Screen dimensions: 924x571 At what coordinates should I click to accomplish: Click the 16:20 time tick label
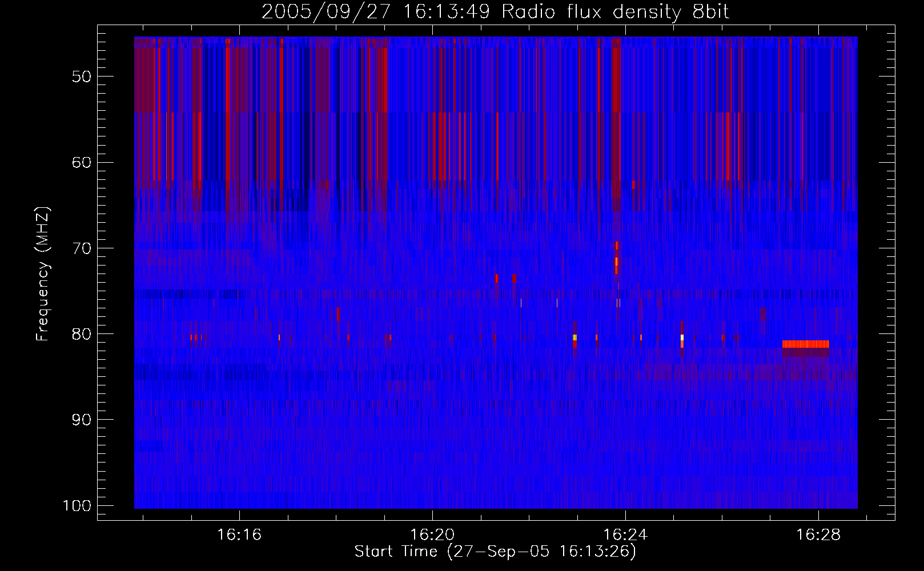[432, 535]
